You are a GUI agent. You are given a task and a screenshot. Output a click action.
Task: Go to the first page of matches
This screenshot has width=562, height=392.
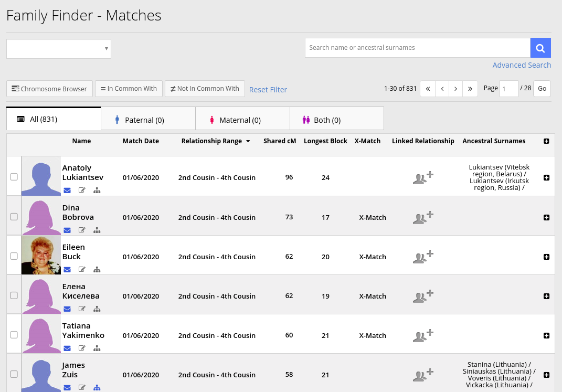click(428, 89)
